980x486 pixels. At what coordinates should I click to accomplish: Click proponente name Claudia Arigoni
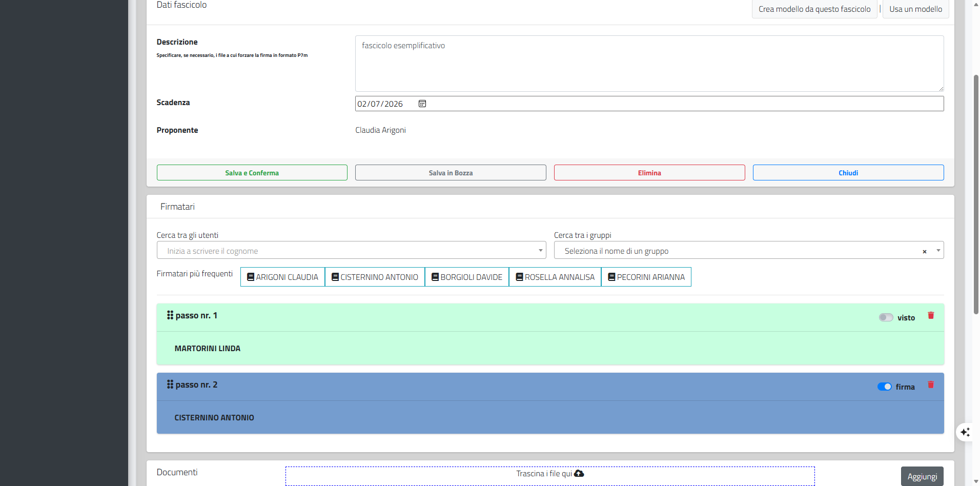click(x=380, y=130)
